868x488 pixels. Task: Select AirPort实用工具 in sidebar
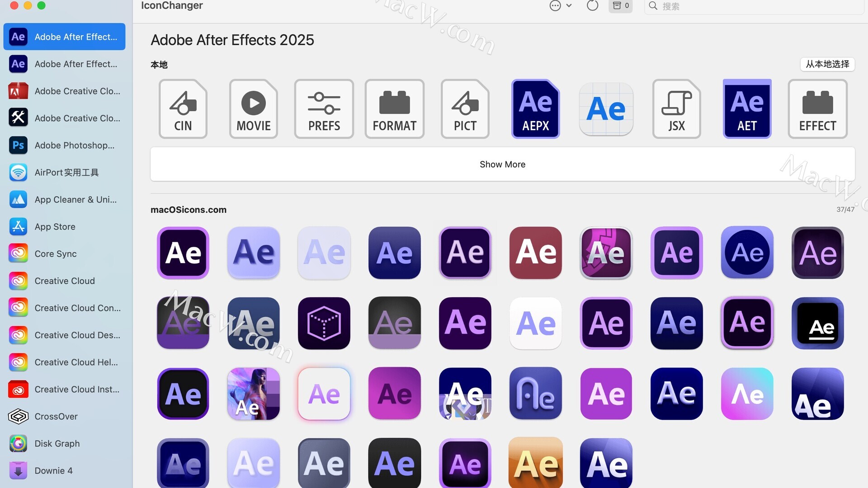point(64,172)
